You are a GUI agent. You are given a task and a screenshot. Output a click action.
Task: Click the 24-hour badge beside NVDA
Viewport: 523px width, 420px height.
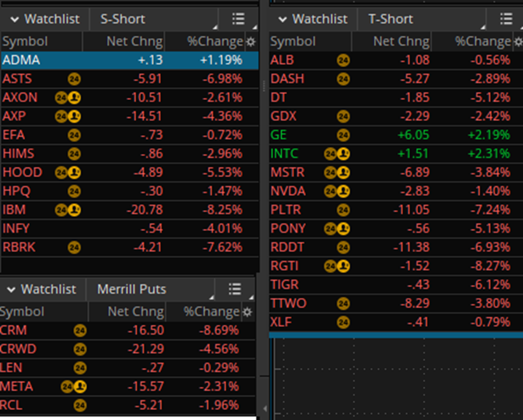[x=331, y=191]
